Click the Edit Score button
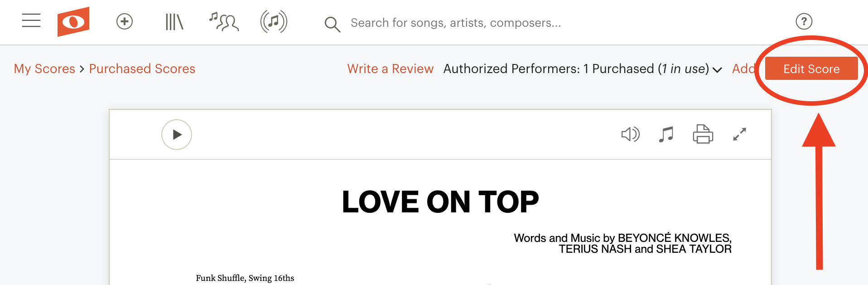868x285 pixels. click(811, 69)
